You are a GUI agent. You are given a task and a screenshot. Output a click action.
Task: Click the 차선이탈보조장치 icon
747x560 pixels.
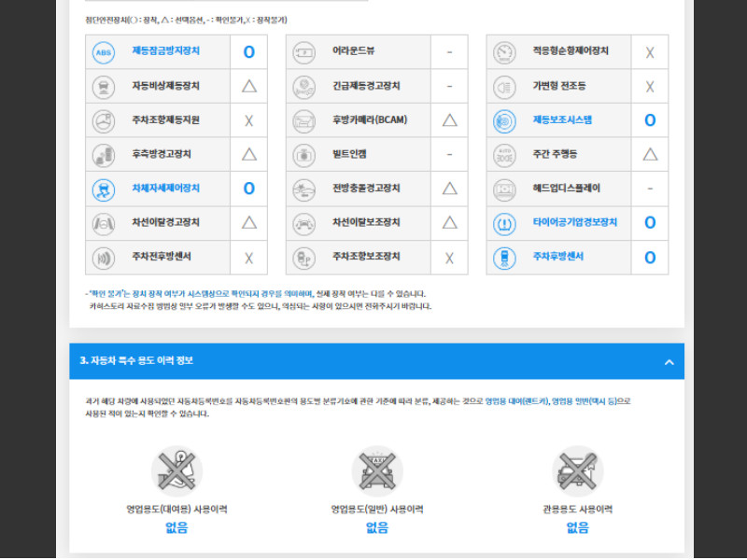(x=304, y=223)
